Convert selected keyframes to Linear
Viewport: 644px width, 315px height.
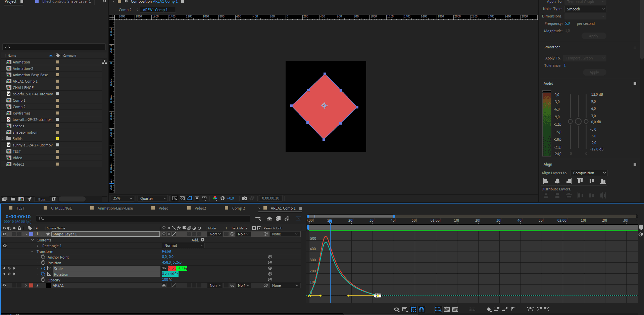point(505,309)
